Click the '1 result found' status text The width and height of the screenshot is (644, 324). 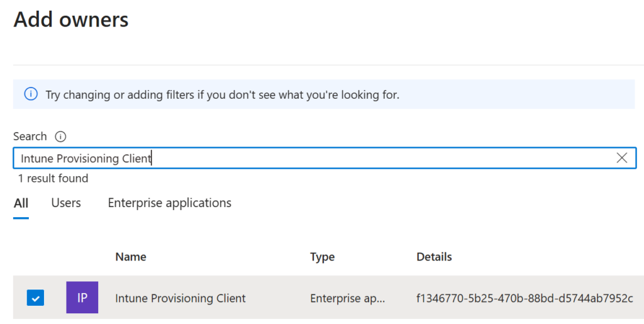click(x=53, y=179)
